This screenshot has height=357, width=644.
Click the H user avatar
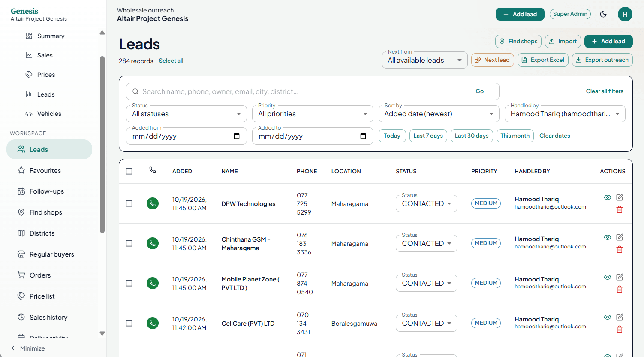coord(625,14)
